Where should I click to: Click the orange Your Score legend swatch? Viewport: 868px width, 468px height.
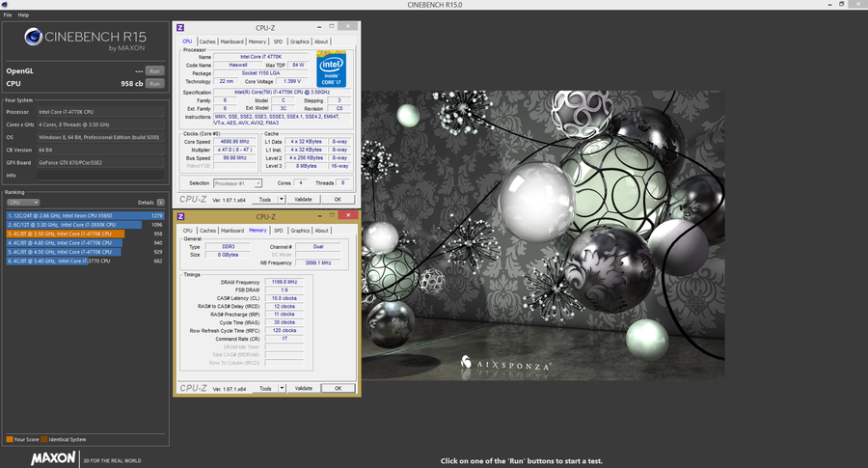10,439
